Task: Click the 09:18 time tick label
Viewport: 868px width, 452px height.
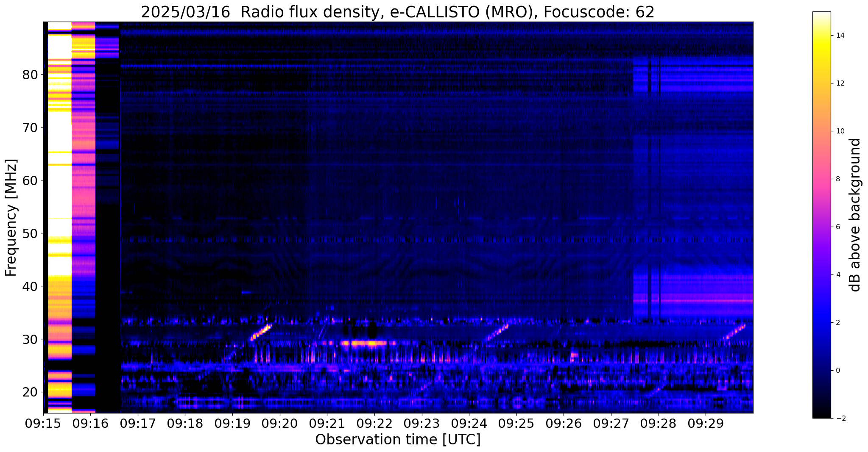Action: coord(185,423)
